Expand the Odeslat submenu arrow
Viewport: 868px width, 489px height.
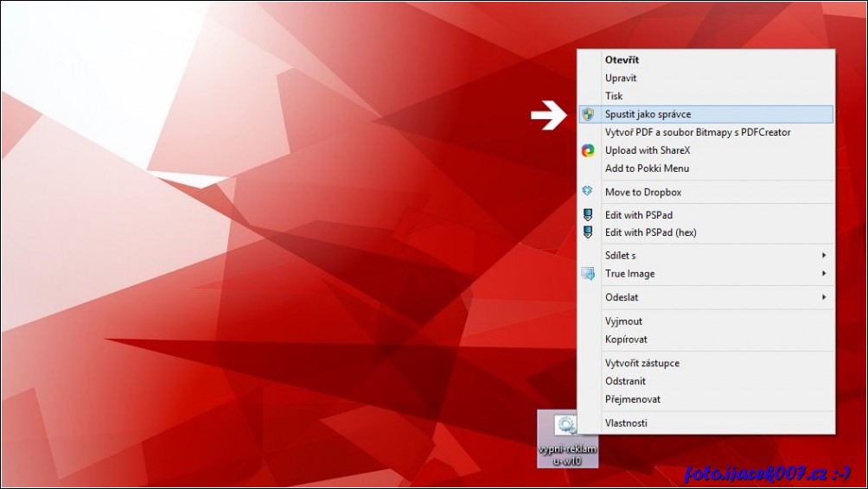coord(824,297)
